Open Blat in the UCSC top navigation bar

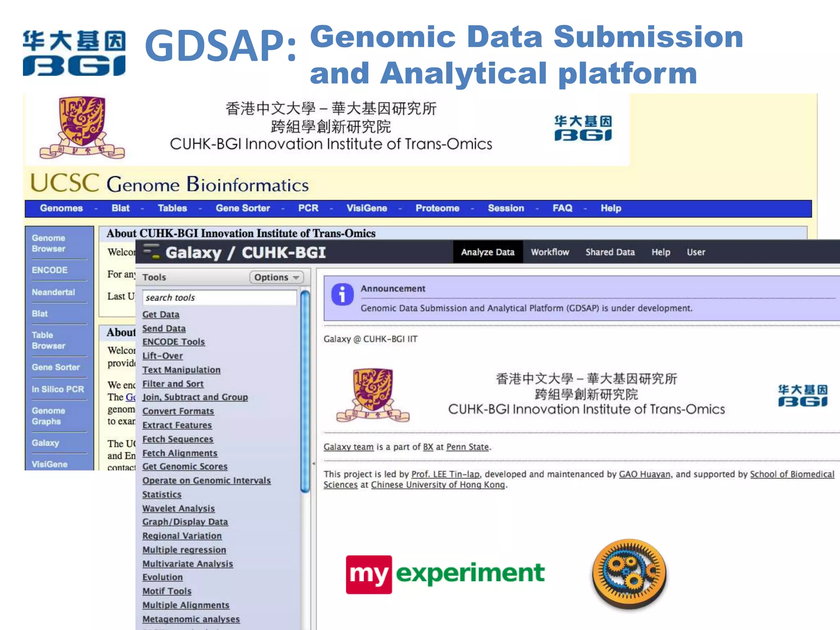click(x=121, y=208)
